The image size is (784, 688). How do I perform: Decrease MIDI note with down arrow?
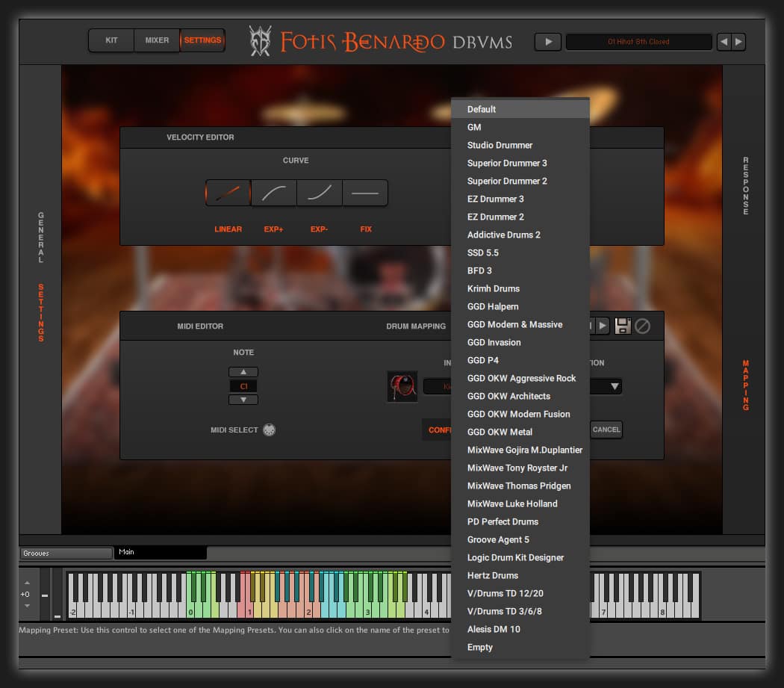(x=243, y=400)
